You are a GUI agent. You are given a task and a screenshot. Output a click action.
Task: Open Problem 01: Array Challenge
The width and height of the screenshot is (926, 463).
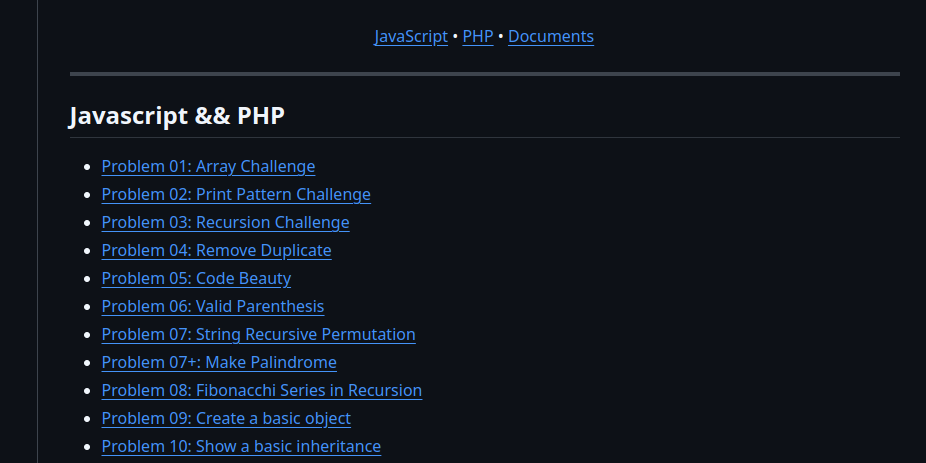tap(208, 166)
